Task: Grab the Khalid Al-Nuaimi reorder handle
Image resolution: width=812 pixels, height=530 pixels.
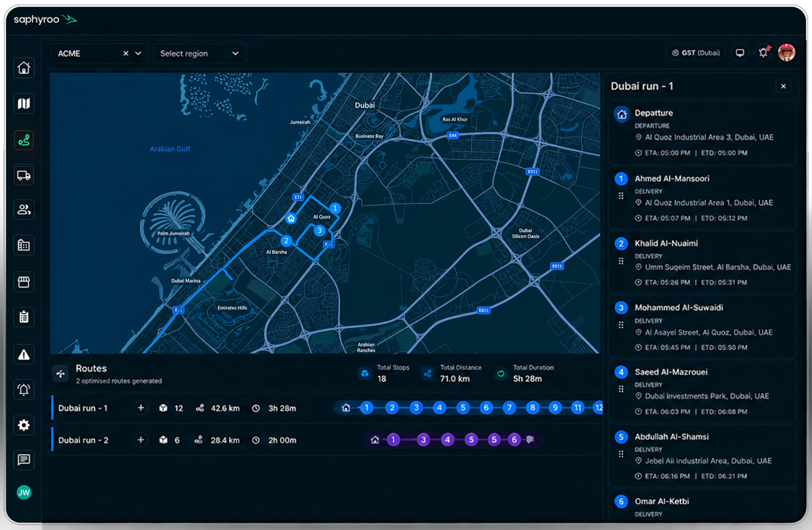Action: pyautogui.click(x=621, y=261)
